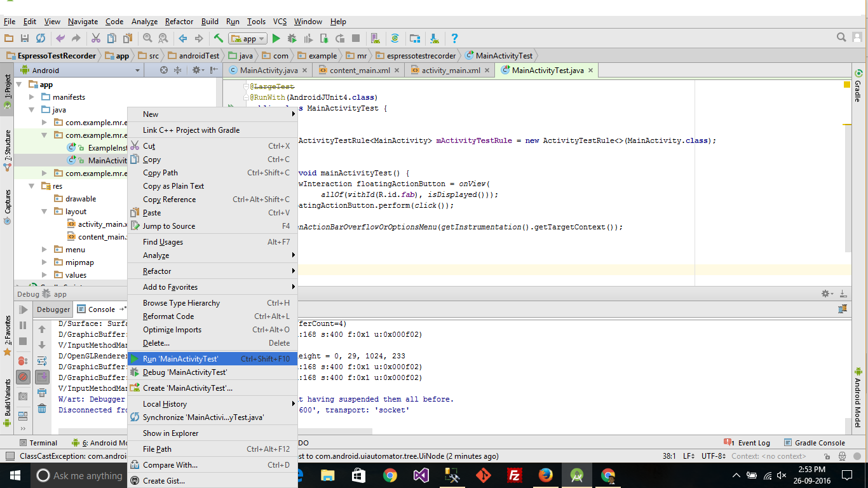Open the AVD Manager toolbar icon

coord(375,39)
